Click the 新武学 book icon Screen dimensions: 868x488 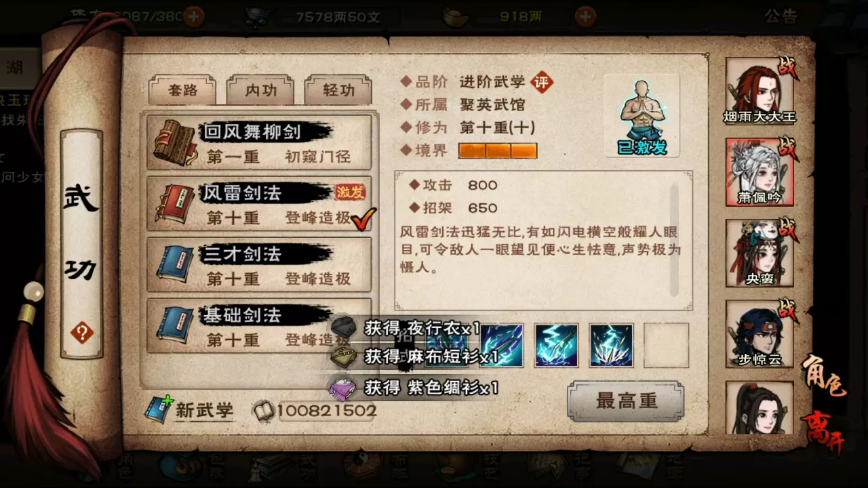click(x=159, y=409)
